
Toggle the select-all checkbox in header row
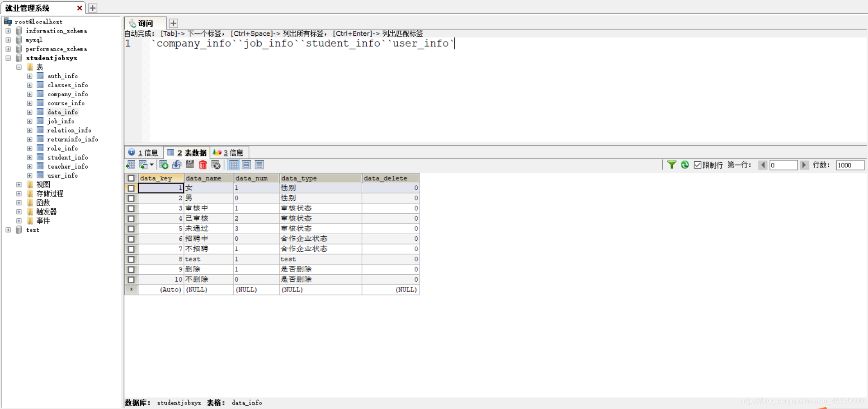131,178
